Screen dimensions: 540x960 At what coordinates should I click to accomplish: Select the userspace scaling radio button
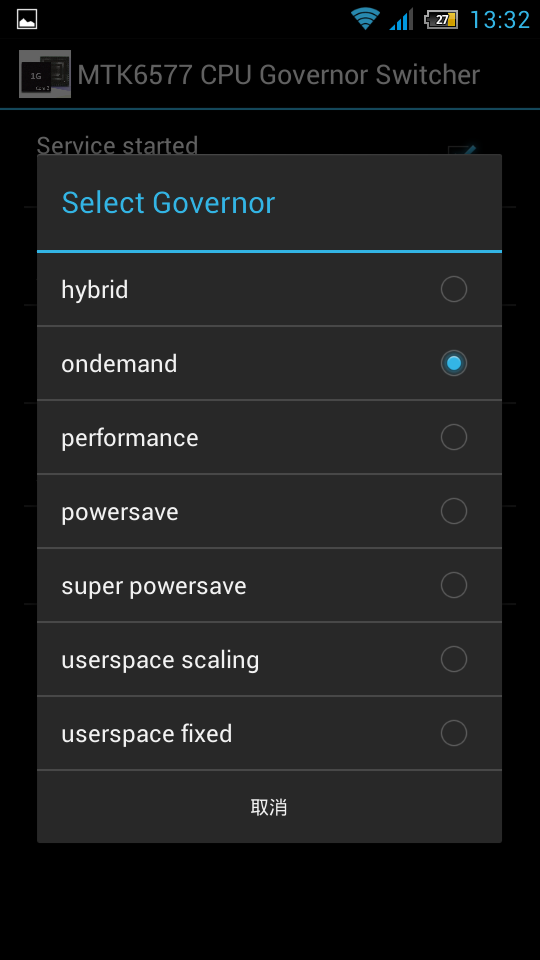point(454,659)
